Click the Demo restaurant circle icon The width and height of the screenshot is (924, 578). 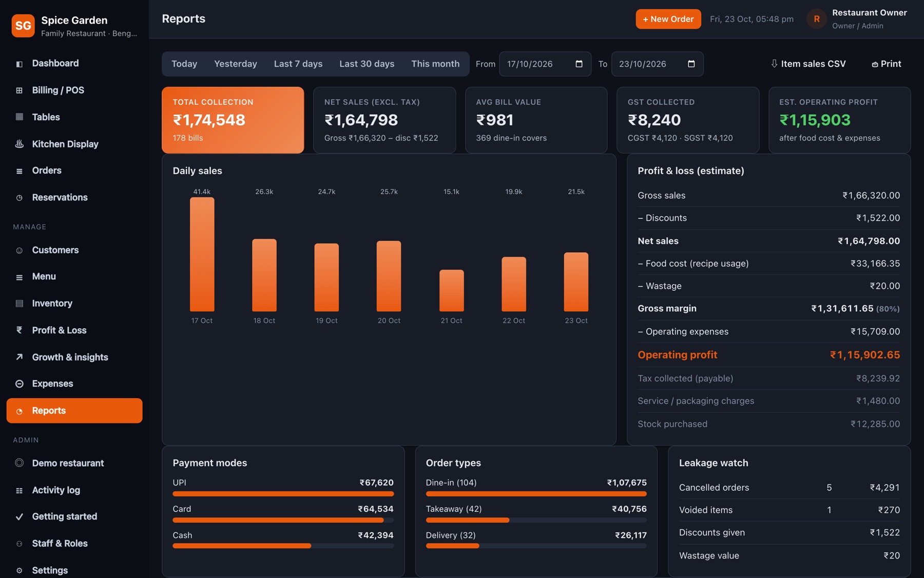point(19,463)
